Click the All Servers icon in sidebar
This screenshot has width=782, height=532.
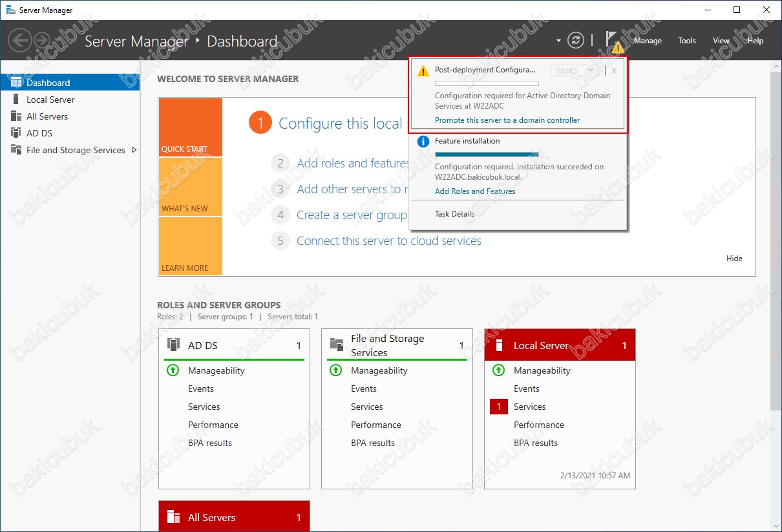coord(16,116)
